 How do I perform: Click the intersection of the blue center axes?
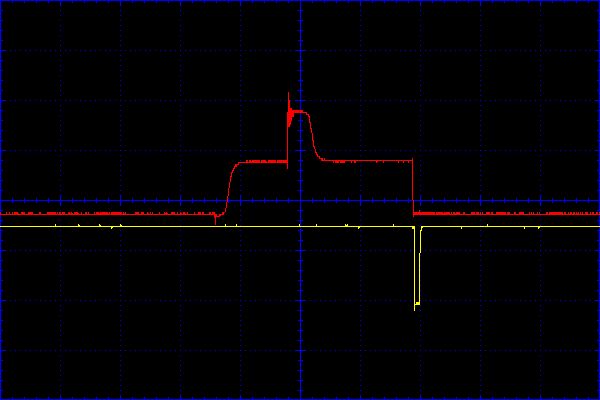(301, 201)
